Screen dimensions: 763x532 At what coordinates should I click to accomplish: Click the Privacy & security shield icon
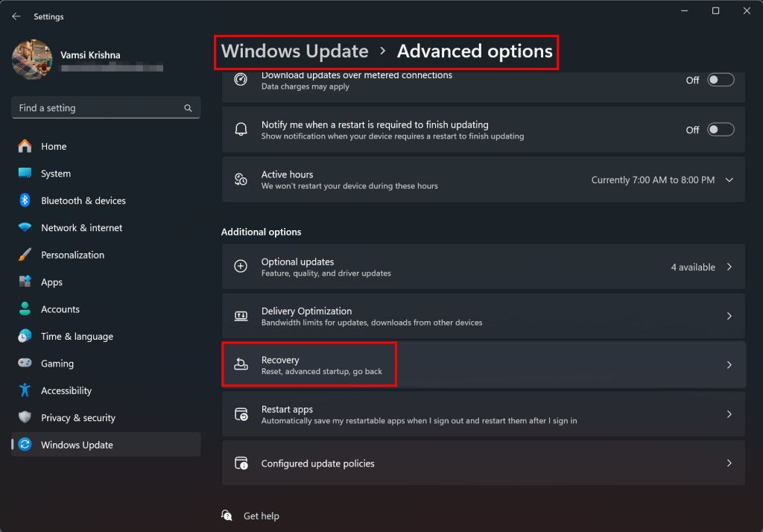[25, 417]
